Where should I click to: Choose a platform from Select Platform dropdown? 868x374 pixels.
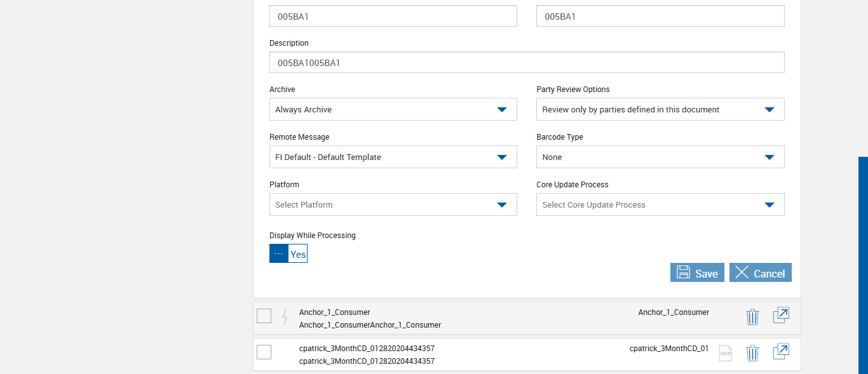(x=393, y=204)
